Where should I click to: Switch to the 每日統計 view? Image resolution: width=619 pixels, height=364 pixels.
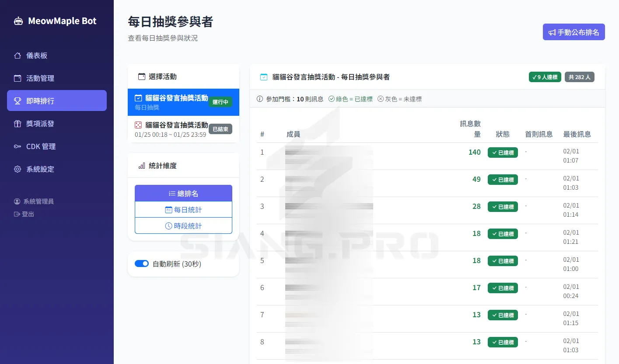(x=183, y=209)
